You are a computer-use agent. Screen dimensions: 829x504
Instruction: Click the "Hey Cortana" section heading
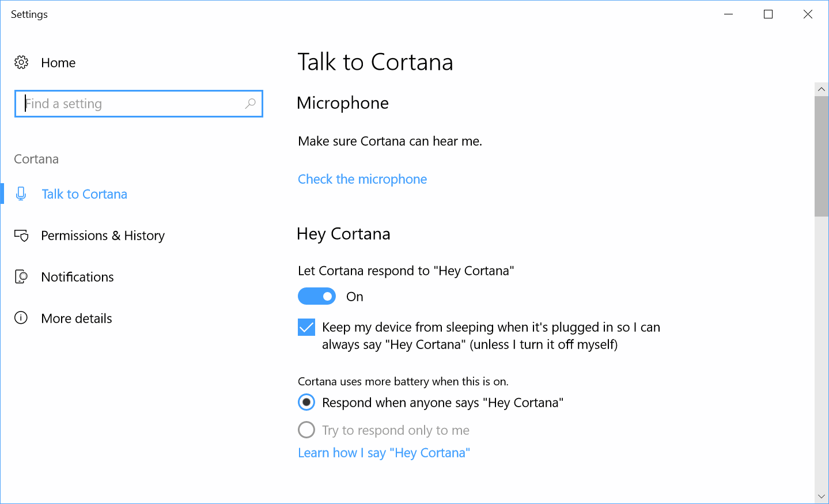[343, 234]
